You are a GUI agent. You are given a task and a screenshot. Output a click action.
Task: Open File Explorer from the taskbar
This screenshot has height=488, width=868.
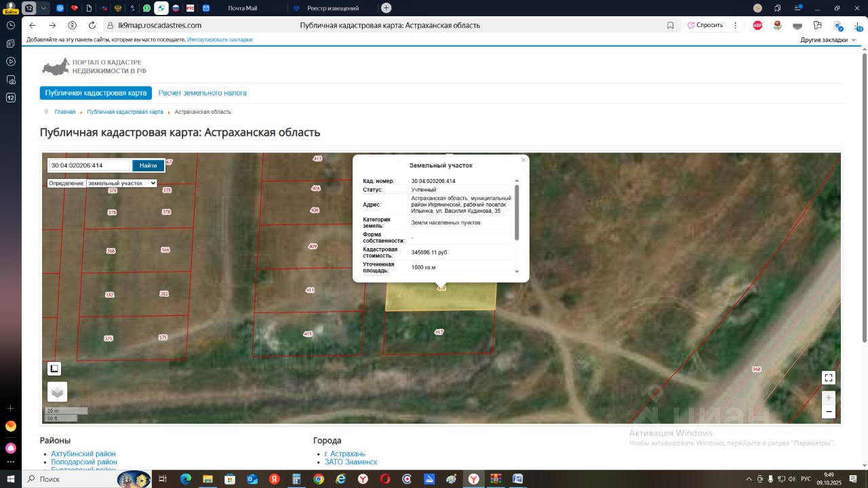[x=208, y=479]
